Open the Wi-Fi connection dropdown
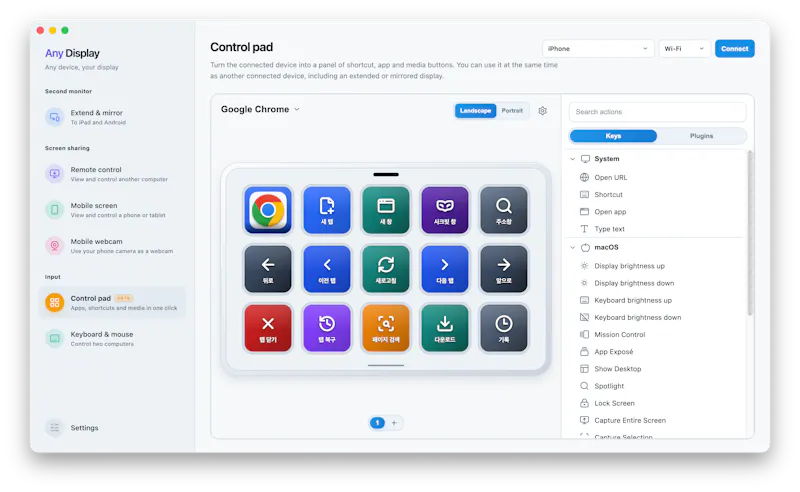 (x=684, y=48)
